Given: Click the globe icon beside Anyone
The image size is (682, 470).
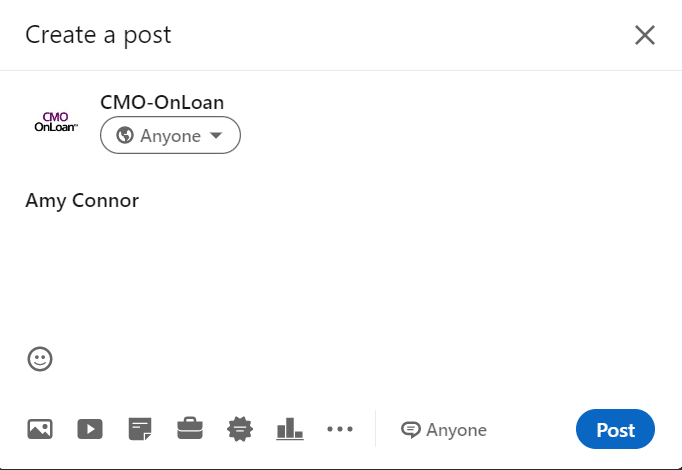Looking at the screenshot, I should click(125, 135).
